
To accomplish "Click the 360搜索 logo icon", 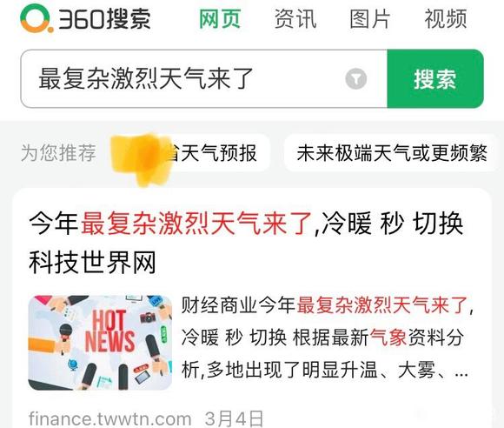I will pos(36,18).
